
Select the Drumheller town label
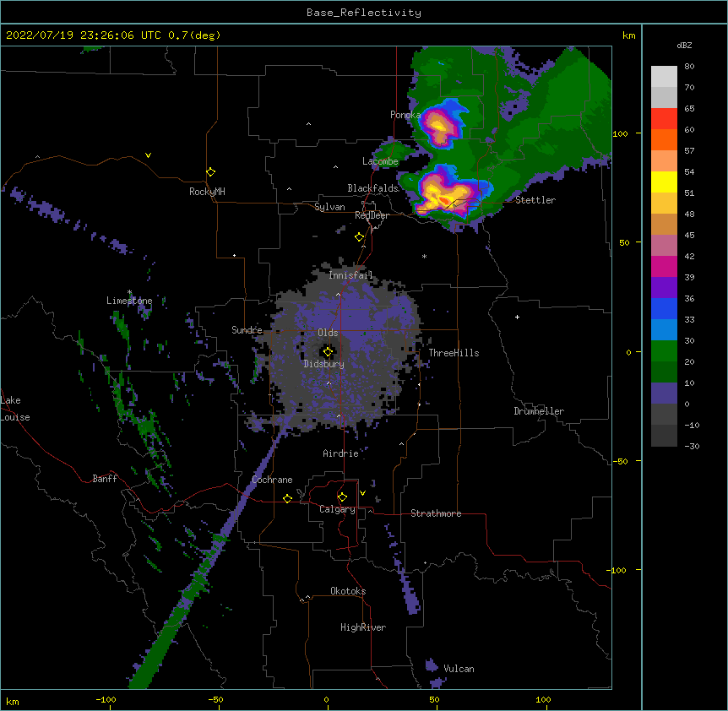[539, 411]
